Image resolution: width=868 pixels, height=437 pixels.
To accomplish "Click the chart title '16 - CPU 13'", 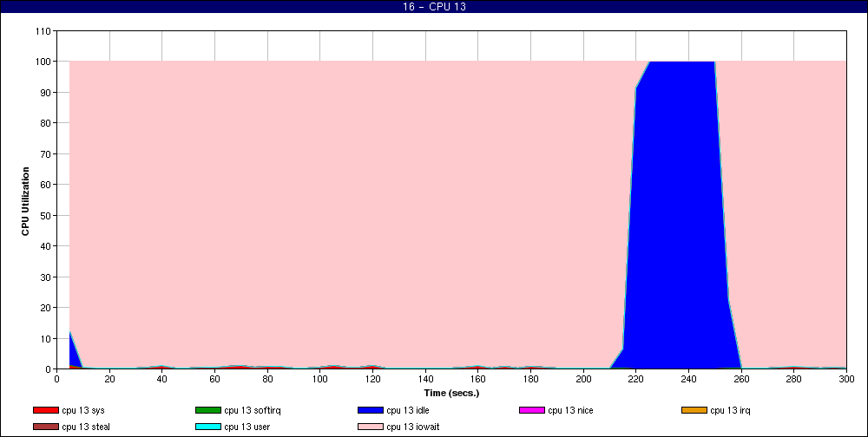I will 434,7.
